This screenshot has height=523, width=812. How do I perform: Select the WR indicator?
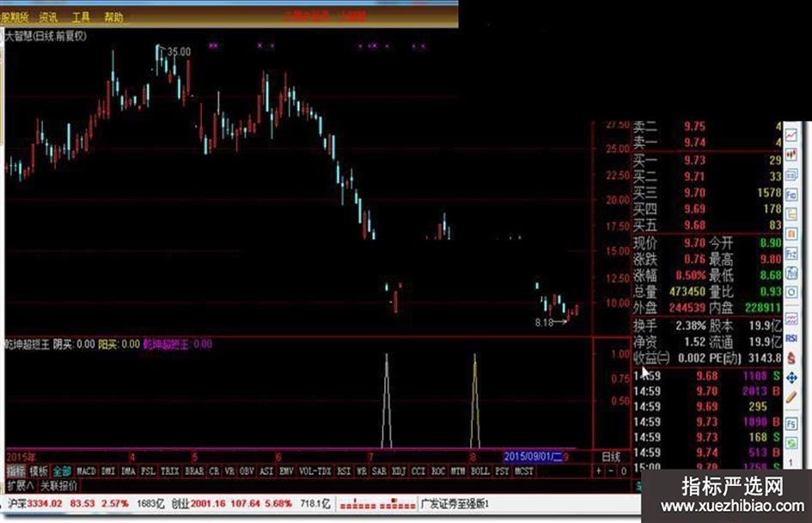362,471
